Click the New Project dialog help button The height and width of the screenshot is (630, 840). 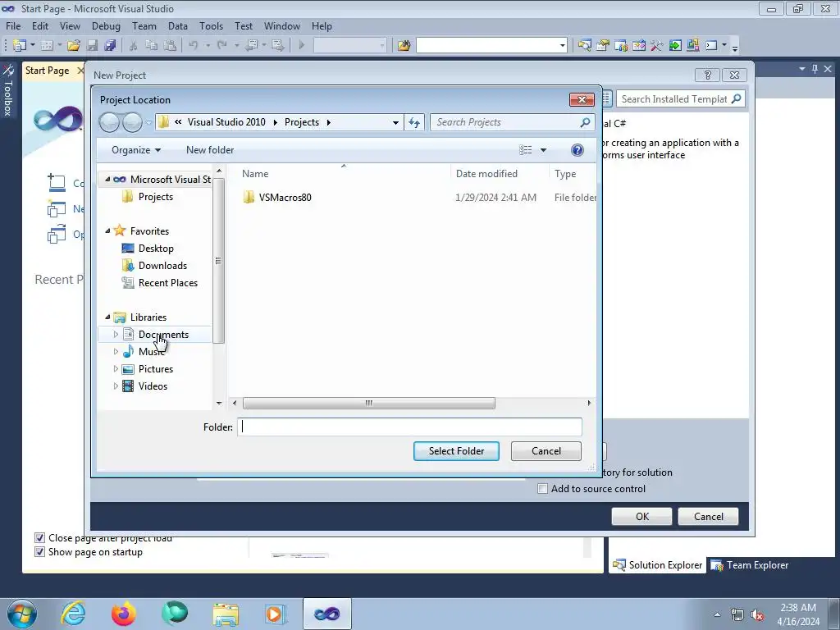[x=708, y=75]
